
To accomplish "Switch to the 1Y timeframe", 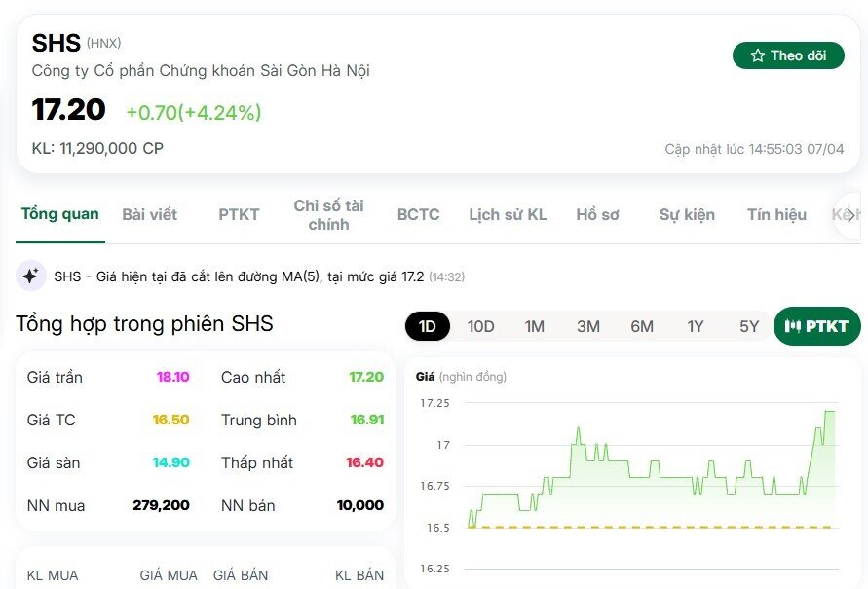I will pos(696,326).
